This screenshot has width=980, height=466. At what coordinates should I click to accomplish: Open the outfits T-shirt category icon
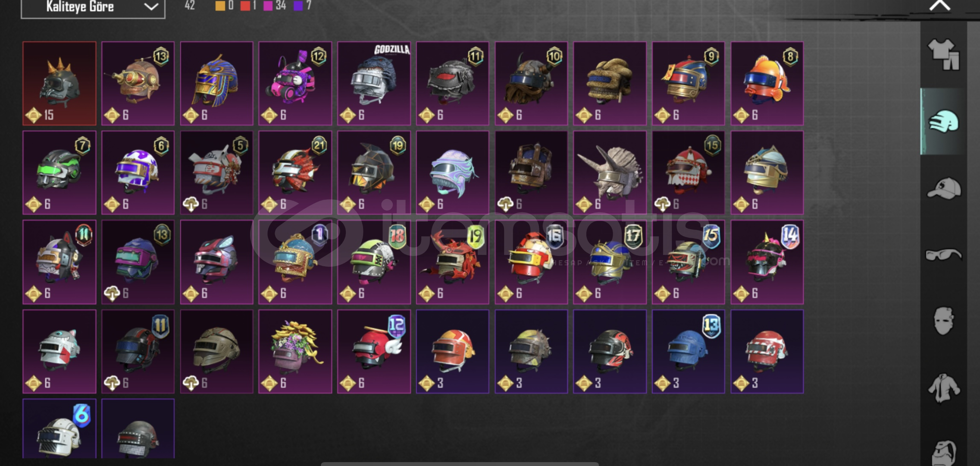click(944, 54)
